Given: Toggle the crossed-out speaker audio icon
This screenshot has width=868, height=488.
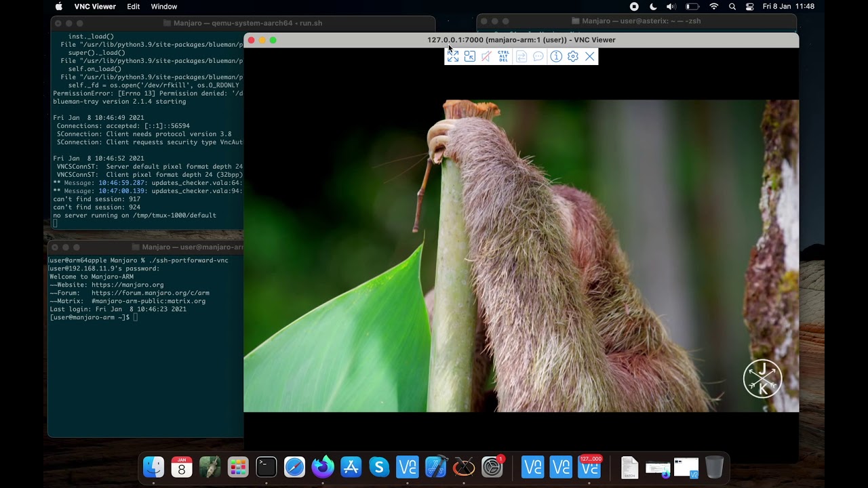Looking at the screenshot, I should tap(486, 57).
